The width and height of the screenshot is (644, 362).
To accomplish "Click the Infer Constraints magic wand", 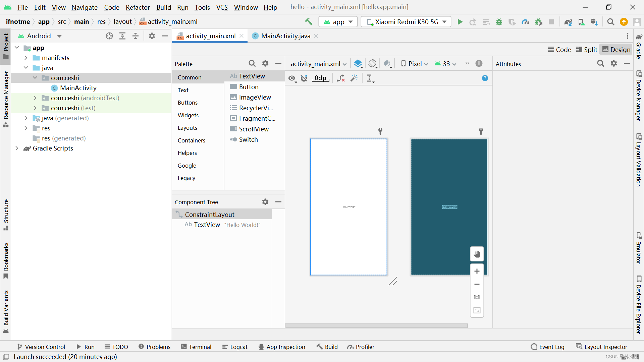I will [x=354, y=78].
